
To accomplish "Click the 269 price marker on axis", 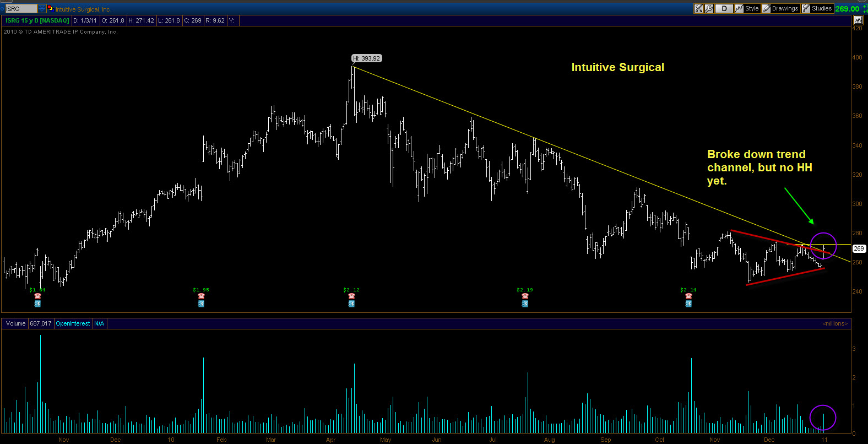I will click(x=859, y=248).
